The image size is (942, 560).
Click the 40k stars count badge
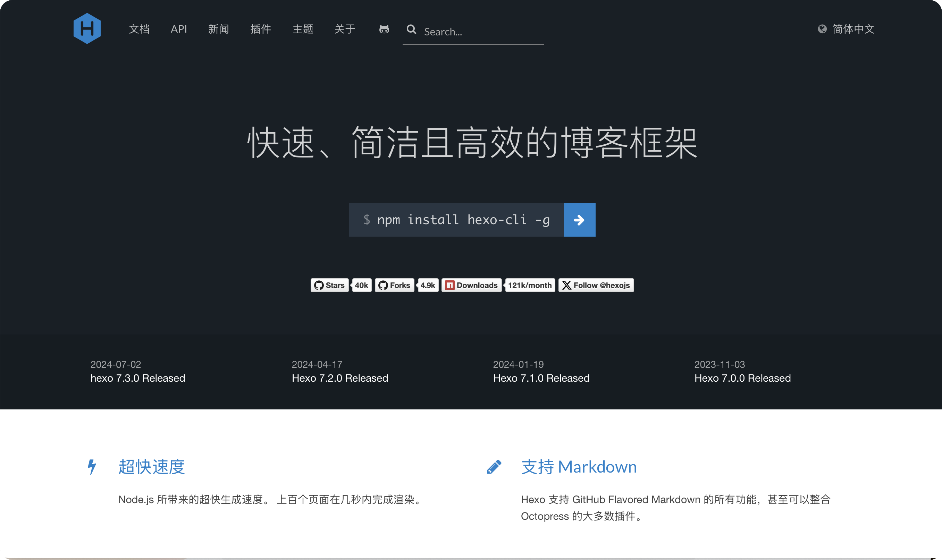click(361, 285)
